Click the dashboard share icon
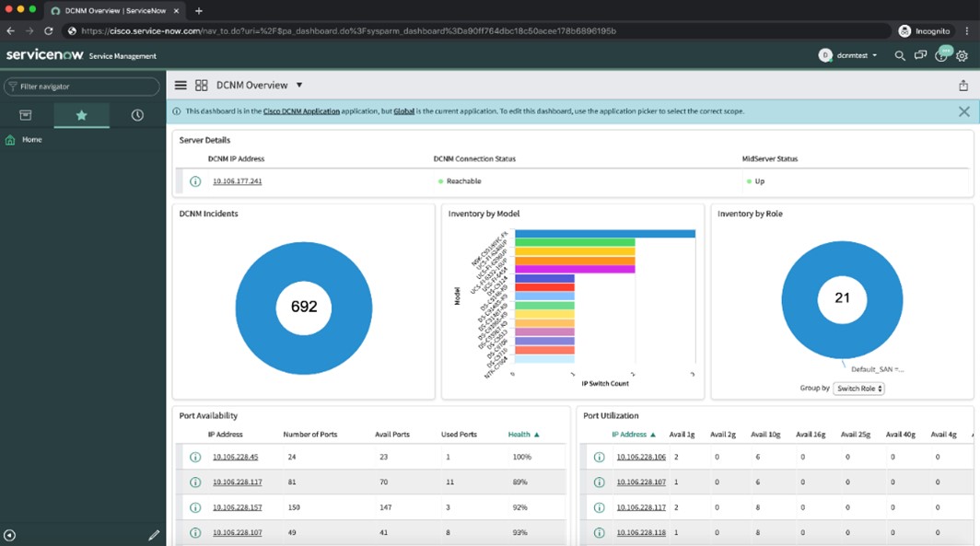Screen dimensions: 980x546 pos(963,86)
